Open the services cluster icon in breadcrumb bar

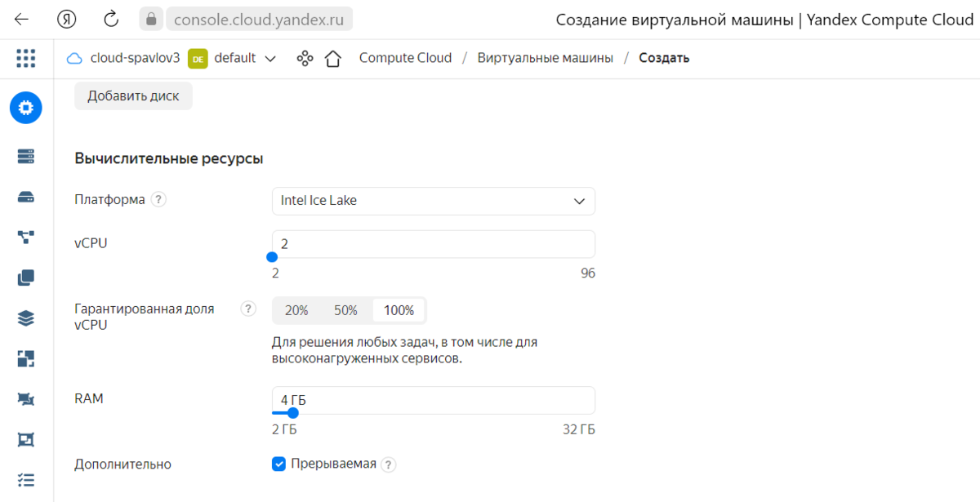point(305,58)
